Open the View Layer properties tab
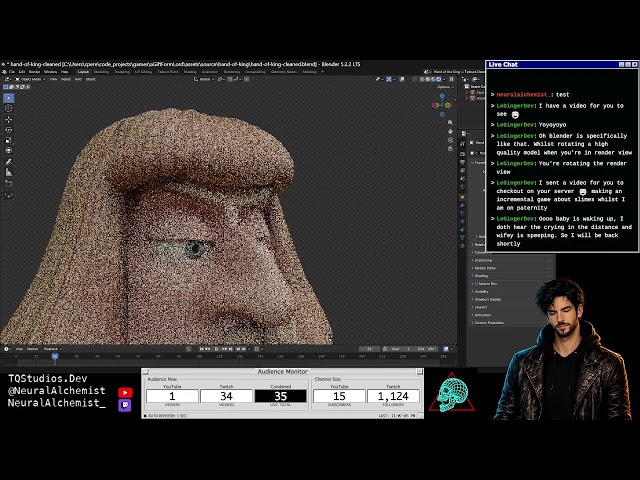 tap(462, 171)
